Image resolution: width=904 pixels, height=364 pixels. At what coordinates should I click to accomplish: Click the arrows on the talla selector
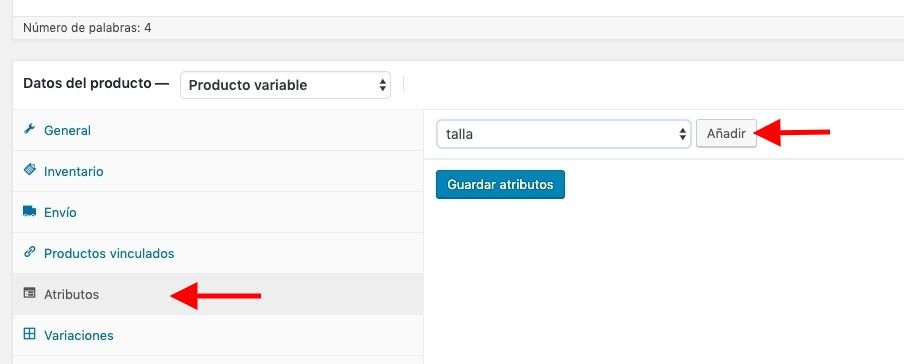click(x=683, y=134)
